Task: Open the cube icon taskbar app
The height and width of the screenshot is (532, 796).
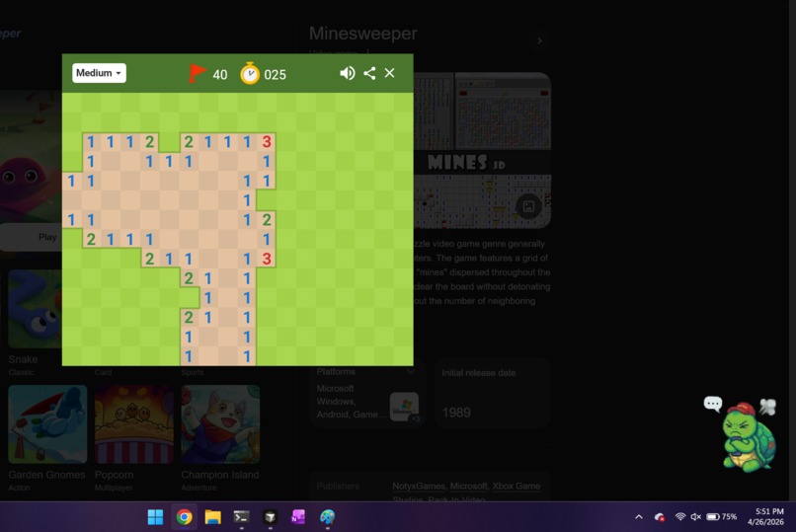Action: click(270, 517)
